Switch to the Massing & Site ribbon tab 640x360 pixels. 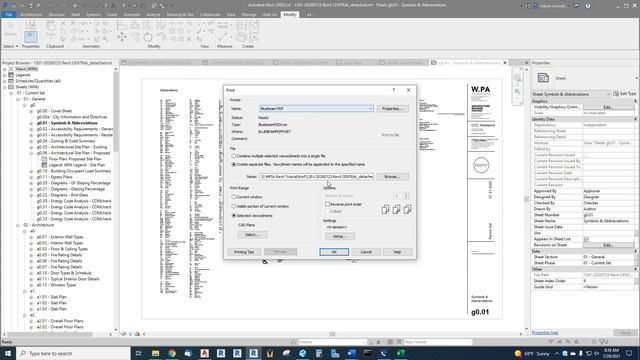pos(180,14)
